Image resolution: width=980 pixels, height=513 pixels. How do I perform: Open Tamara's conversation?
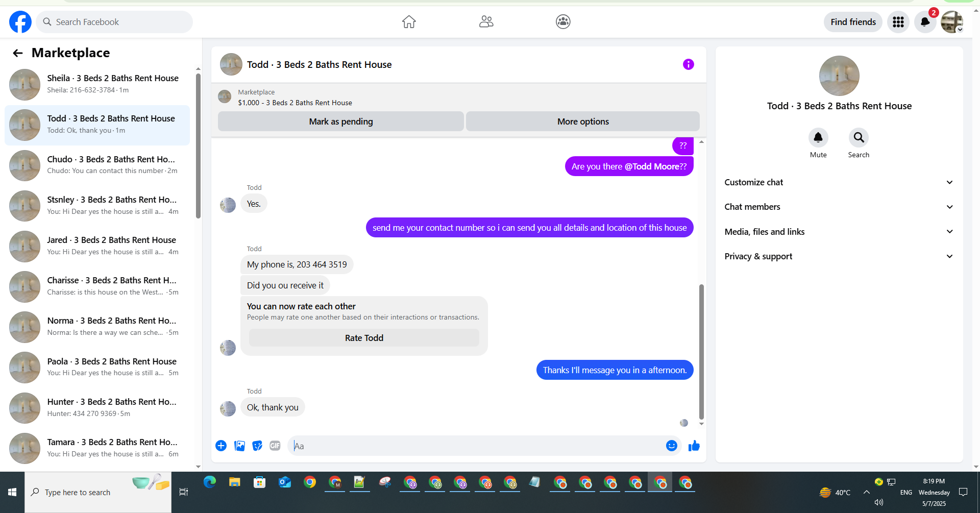coord(97,448)
